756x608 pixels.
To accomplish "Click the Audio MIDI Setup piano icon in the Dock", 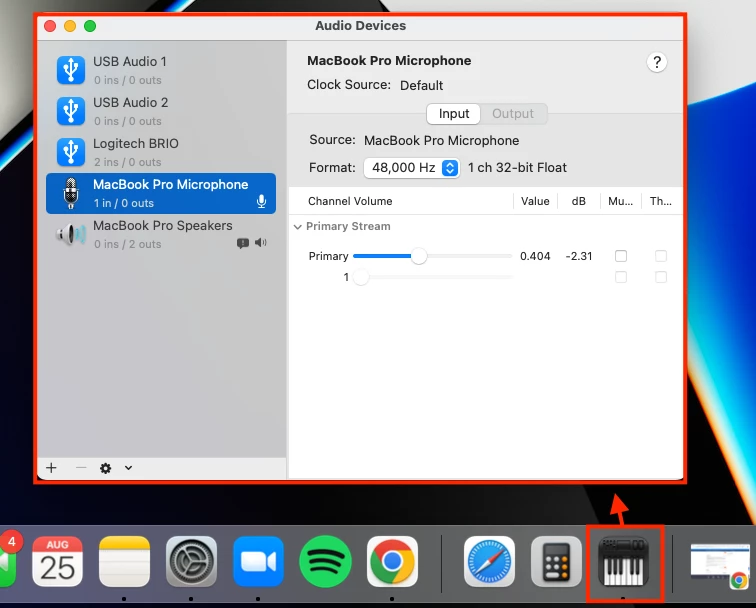I will pyautogui.click(x=623, y=561).
